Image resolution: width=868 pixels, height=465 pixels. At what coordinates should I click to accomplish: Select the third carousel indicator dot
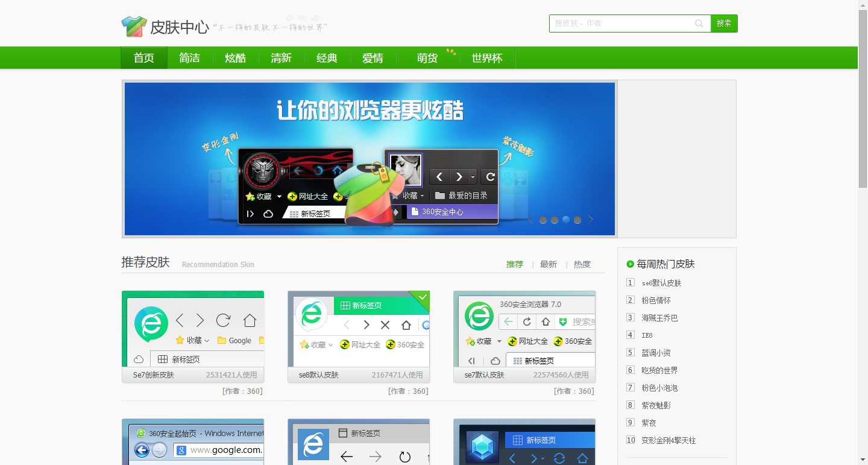tap(565, 220)
